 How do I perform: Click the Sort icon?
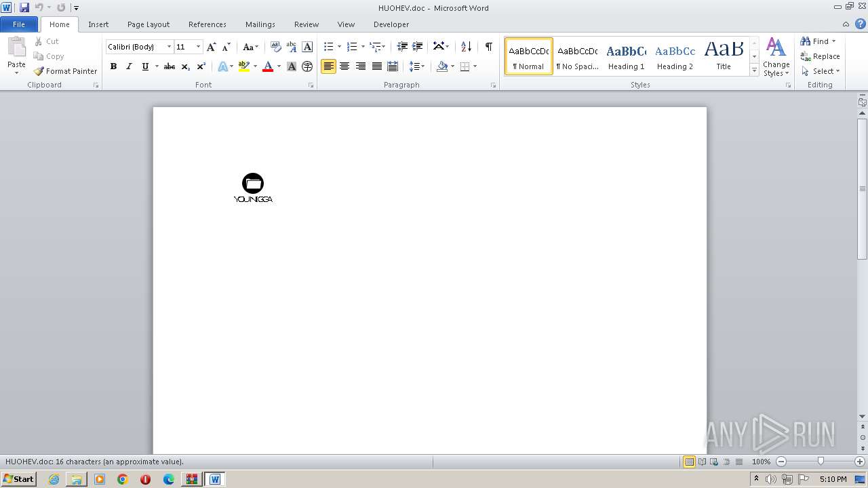coord(466,47)
